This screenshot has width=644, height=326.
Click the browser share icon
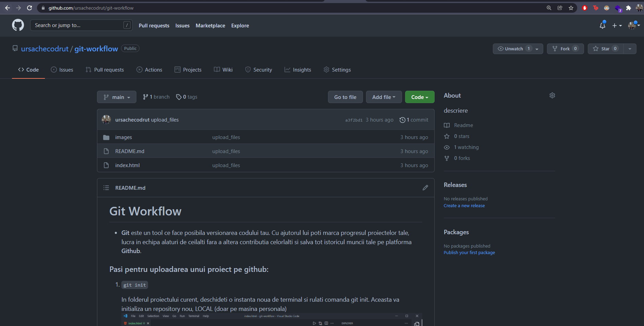coord(560,8)
